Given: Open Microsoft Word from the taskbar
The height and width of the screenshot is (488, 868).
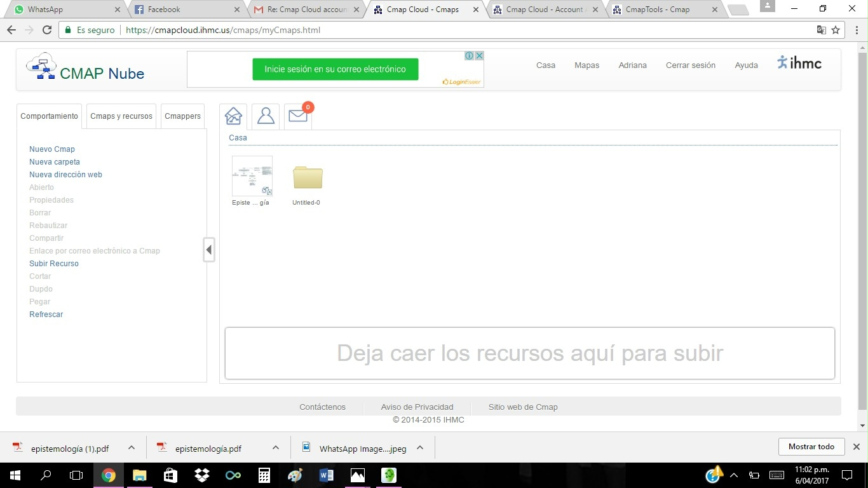Looking at the screenshot, I should [326, 475].
